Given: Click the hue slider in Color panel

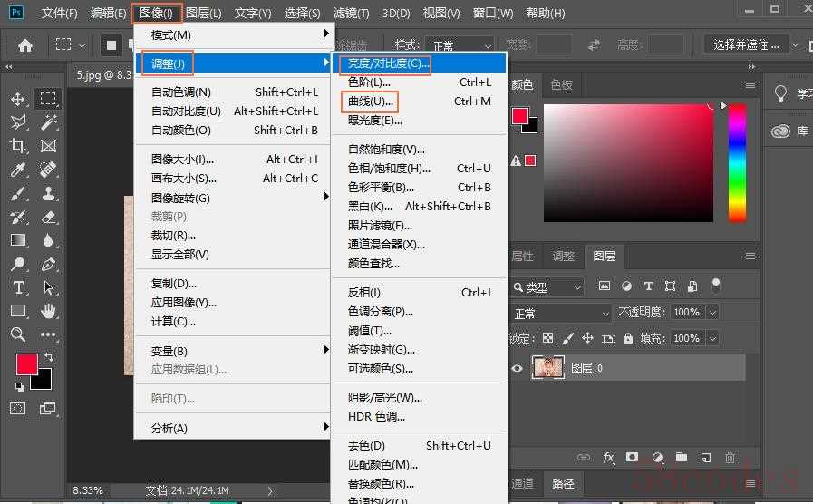Looking at the screenshot, I should [x=737, y=163].
